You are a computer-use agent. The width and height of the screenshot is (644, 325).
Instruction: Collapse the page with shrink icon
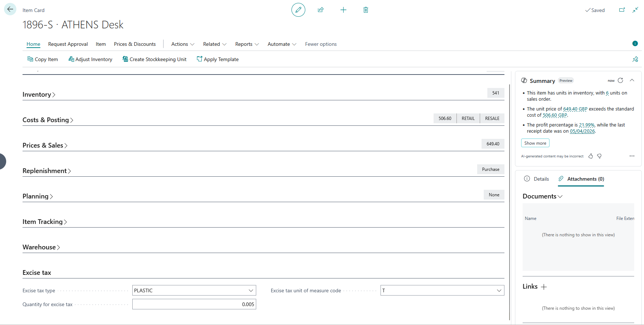635,10
